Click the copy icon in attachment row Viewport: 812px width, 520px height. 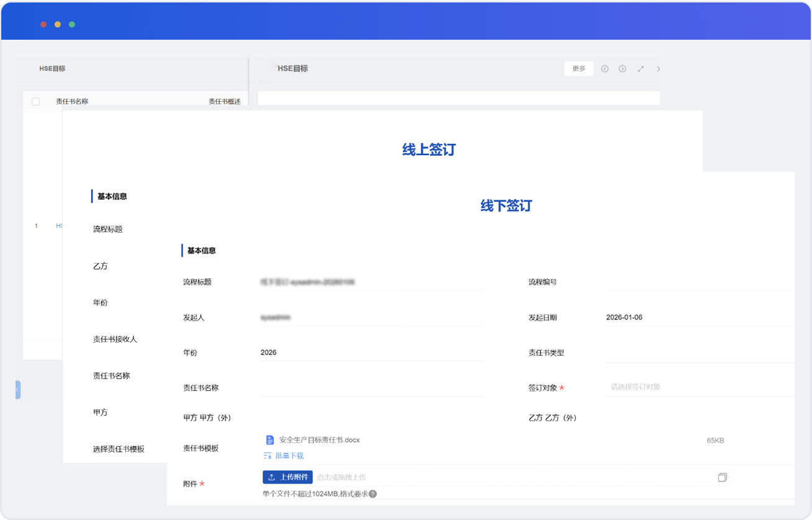722,477
